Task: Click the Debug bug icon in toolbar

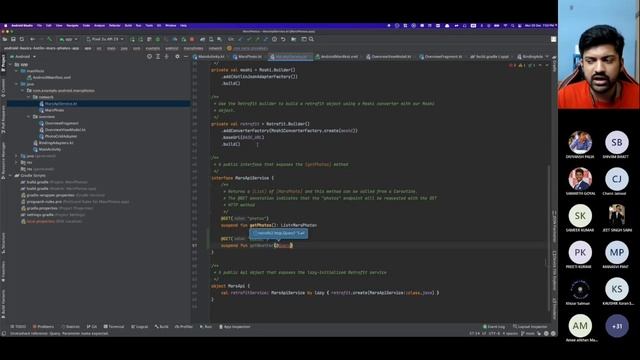Action: [158, 39]
